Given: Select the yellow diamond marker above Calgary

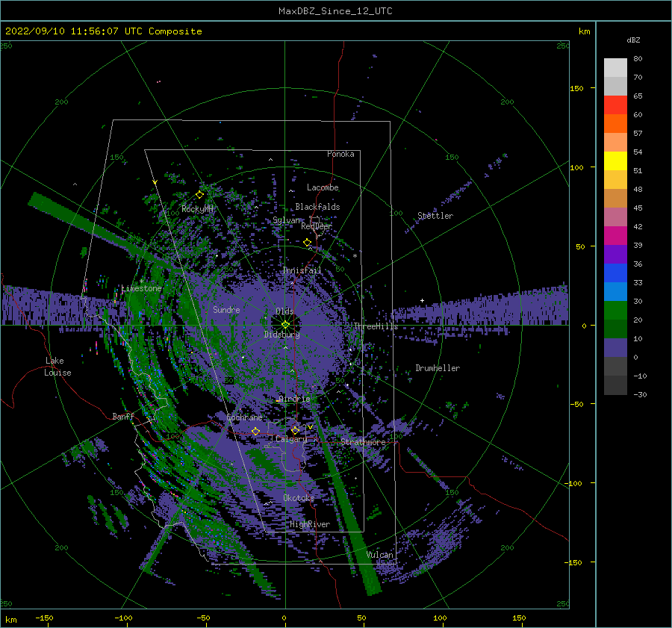Looking at the screenshot, I should [x=295, y=430].
